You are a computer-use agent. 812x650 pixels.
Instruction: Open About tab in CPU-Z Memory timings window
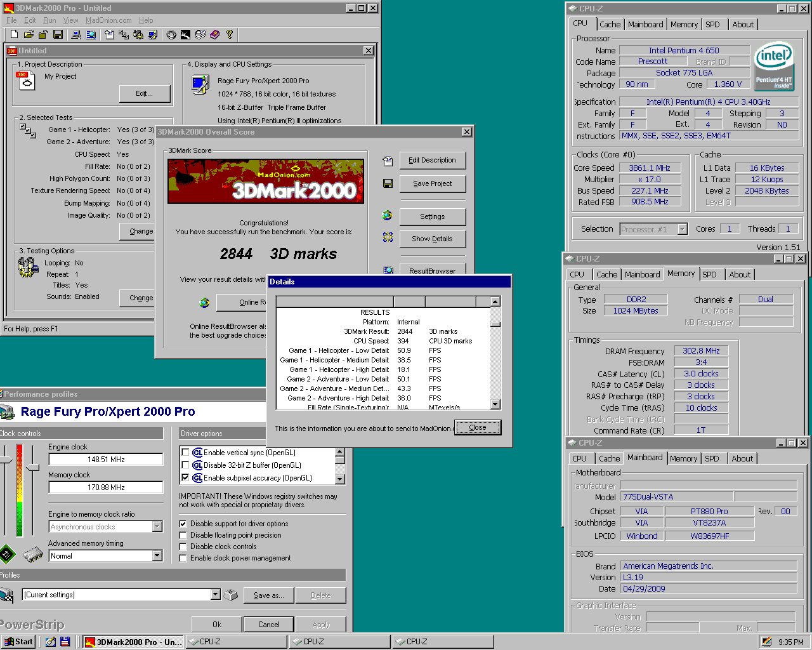(x=740, y=274)
